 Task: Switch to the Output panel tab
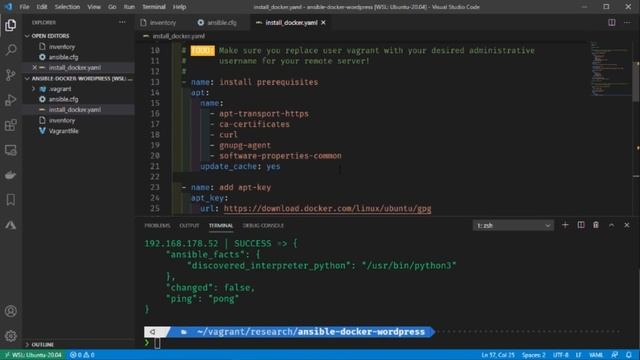coord(189,225)
